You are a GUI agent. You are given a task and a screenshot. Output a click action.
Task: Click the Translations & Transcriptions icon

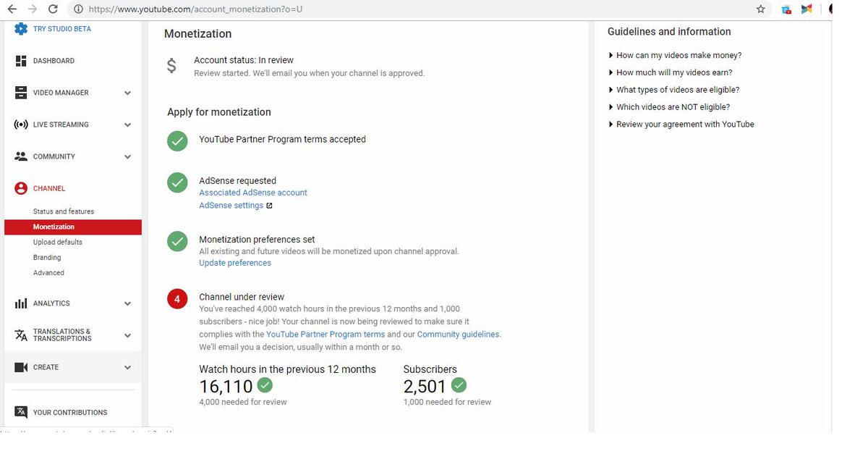click(x=21, y=335)
